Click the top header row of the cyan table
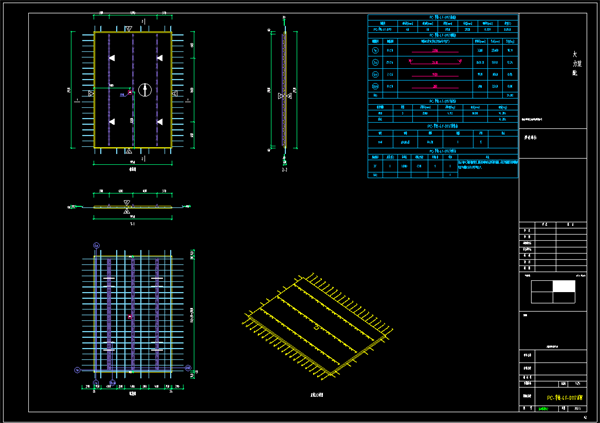 (443, 17)
